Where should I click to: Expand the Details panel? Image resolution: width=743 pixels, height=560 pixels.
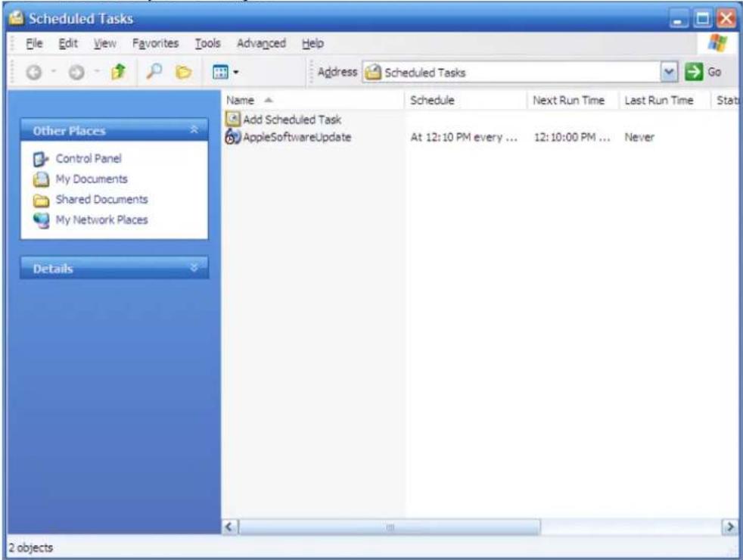pyautogui.click(x=194, y=268)
